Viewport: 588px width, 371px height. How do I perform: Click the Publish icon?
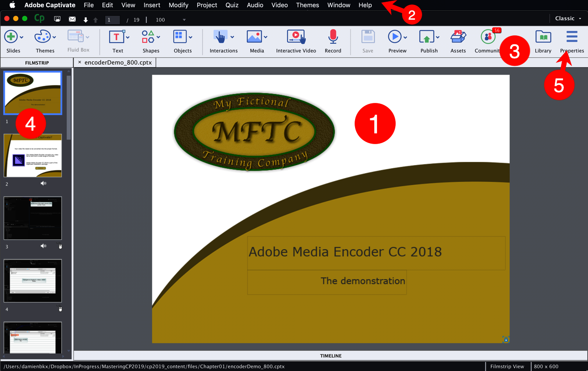click(x=426, y=37)
